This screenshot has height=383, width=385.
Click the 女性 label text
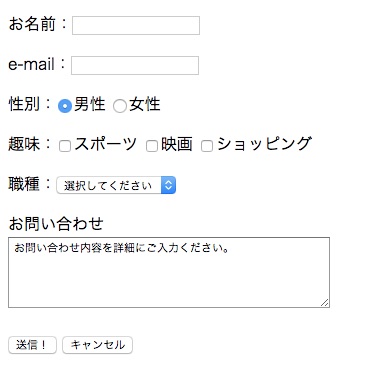(x=145, y=104)
